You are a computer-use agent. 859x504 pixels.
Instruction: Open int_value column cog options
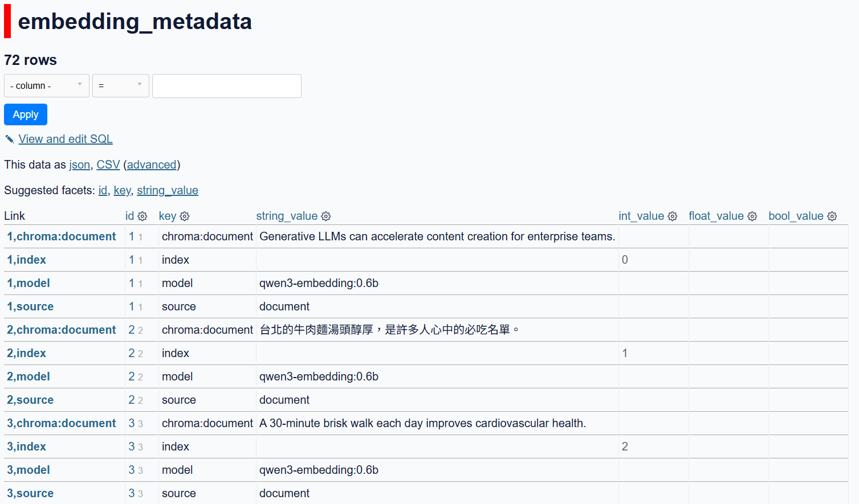[673, 216]
